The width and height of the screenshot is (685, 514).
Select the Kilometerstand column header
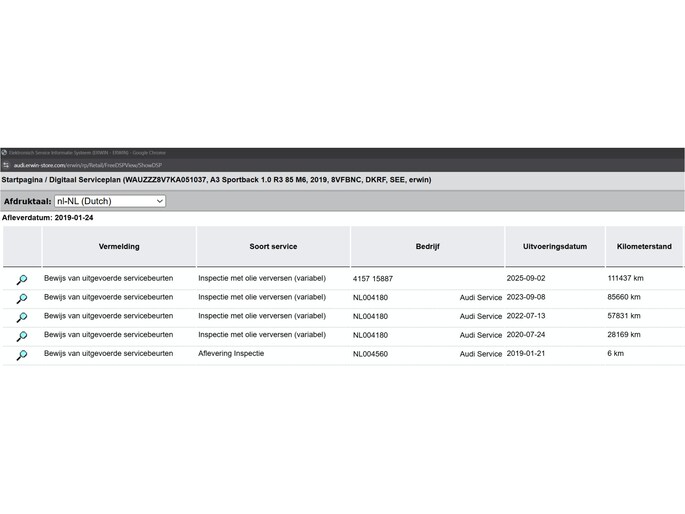[644, 246]
